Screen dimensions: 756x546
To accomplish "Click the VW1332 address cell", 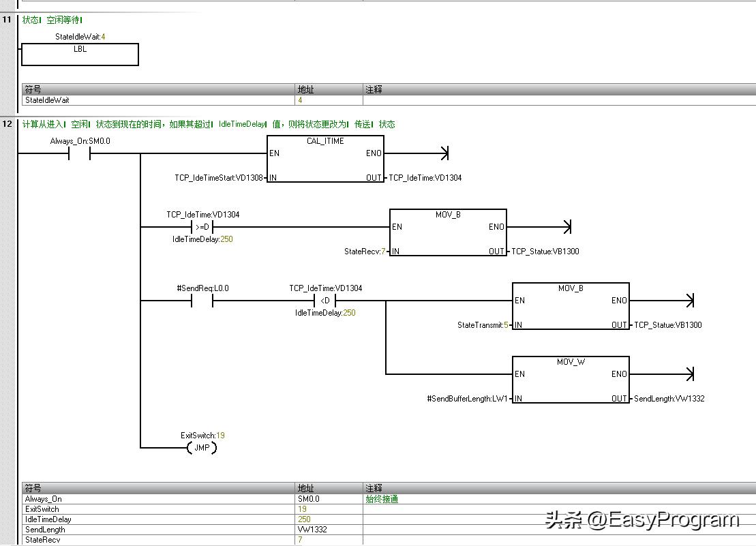I will pos(329,530).
